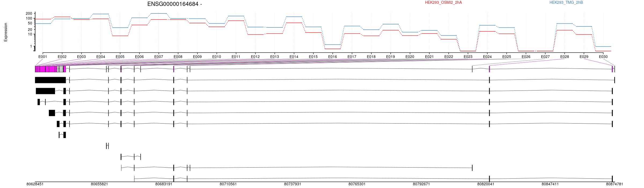Click exon label E015
The width and height of the screenshot is (644, 188).
click(x=313, y=57)
